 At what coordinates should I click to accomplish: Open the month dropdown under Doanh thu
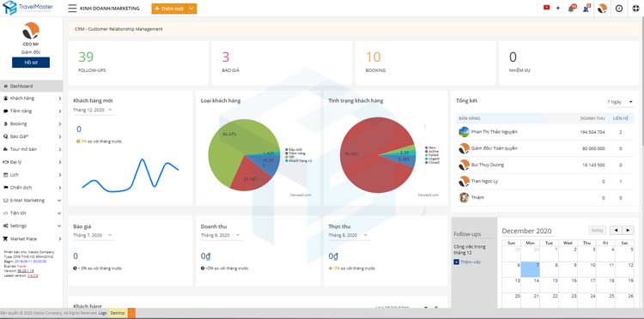pyautogui.click(x=221, y=235)
